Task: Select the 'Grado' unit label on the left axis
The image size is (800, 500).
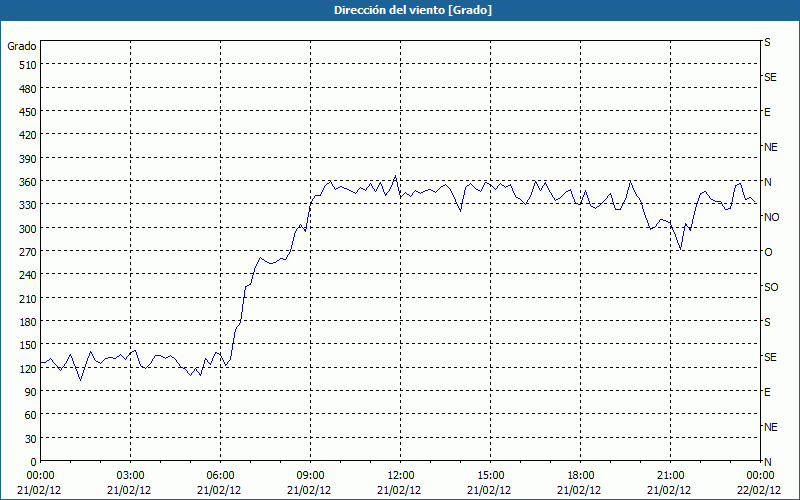Action: (x=22, y=46)
